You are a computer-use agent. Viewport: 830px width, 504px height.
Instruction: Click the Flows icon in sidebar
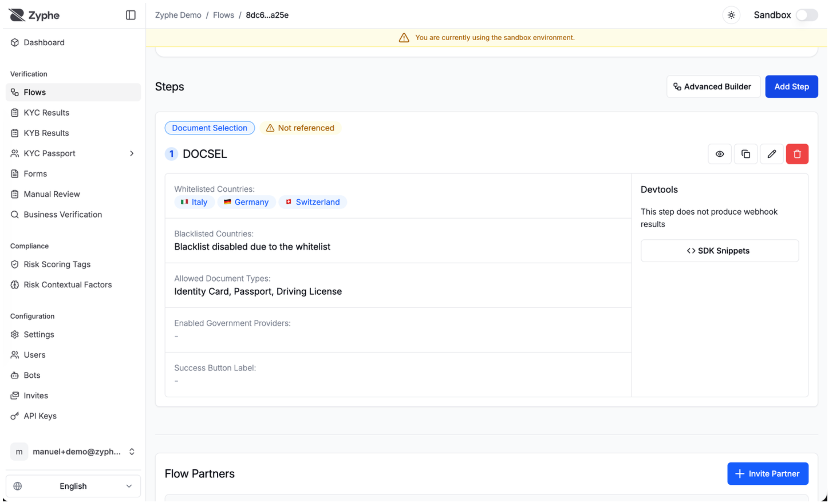15,92
